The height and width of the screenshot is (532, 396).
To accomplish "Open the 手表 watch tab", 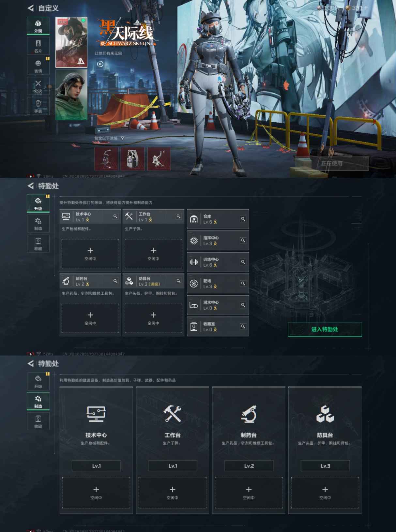I will pyautogui.click(x=38, y=106).
